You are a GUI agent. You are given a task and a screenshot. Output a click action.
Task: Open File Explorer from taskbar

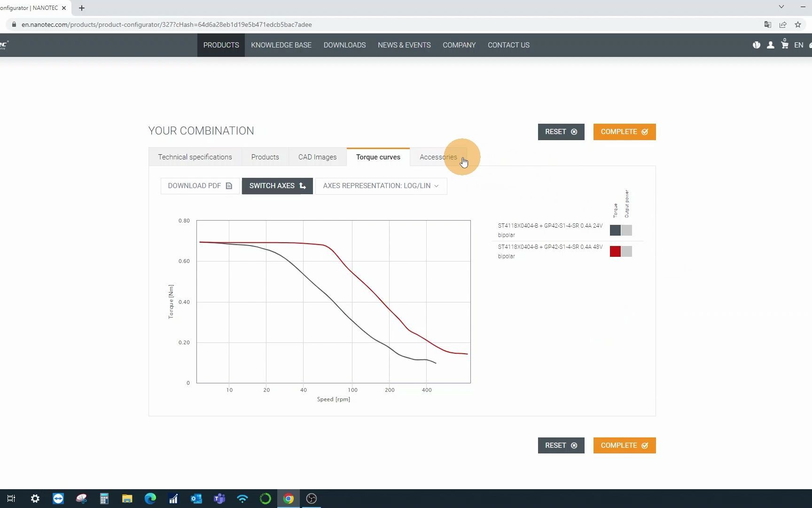pyautogui.click(x=127, y=499)
